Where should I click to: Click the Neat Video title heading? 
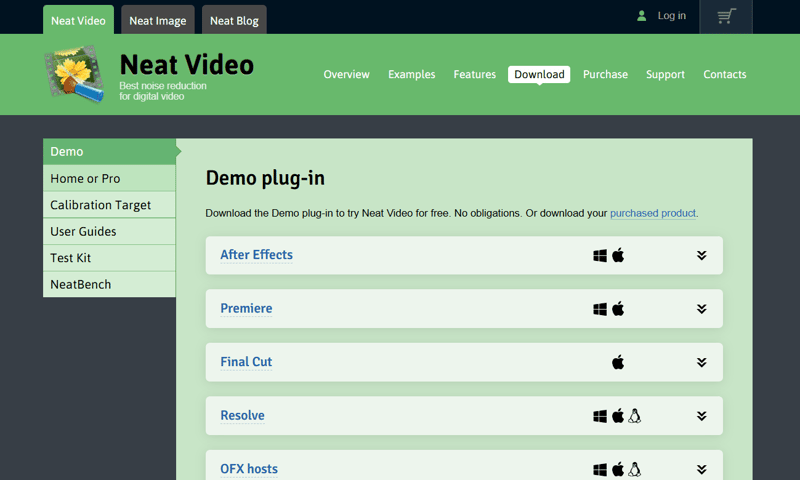[187, 65]
